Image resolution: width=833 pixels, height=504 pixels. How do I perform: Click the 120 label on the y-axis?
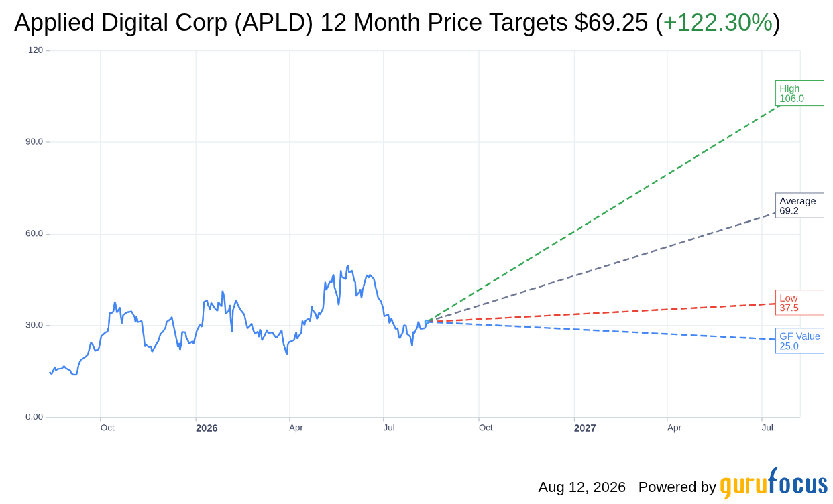[35, 50]
